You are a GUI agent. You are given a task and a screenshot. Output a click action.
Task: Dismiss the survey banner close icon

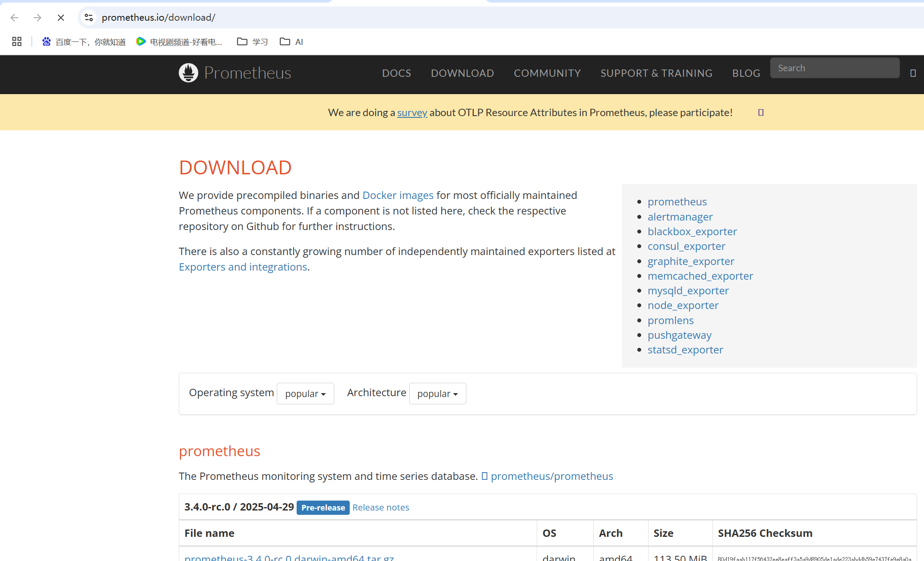(x=761, y=113)
